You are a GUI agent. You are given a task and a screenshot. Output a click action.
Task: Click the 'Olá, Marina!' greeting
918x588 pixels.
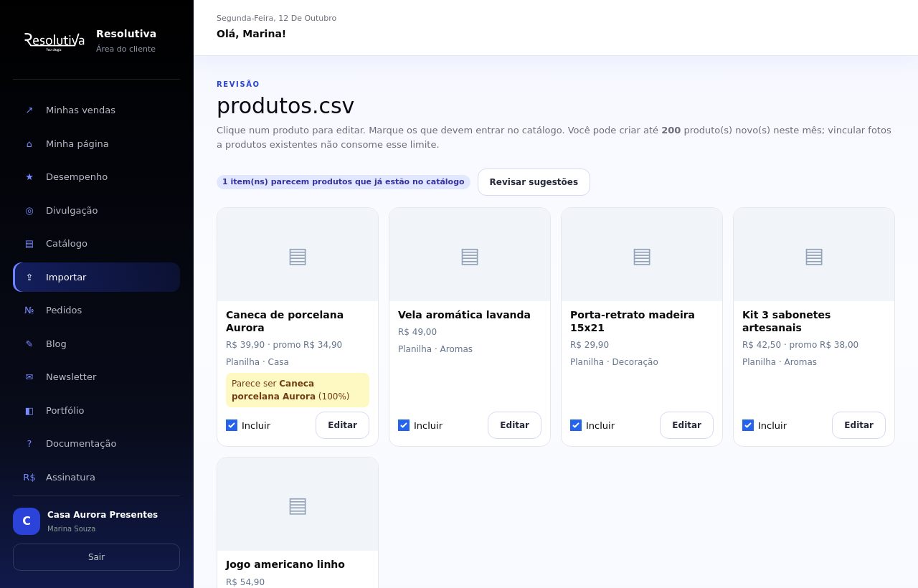click(251, 34)
